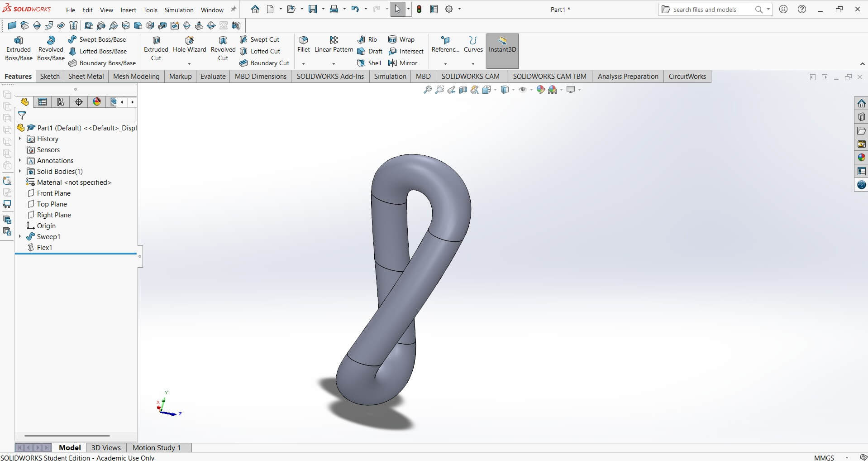The height and width of the screenshot is (461, 868).
Task: Switch to the 3D Views tab
Action: point(106,447)
